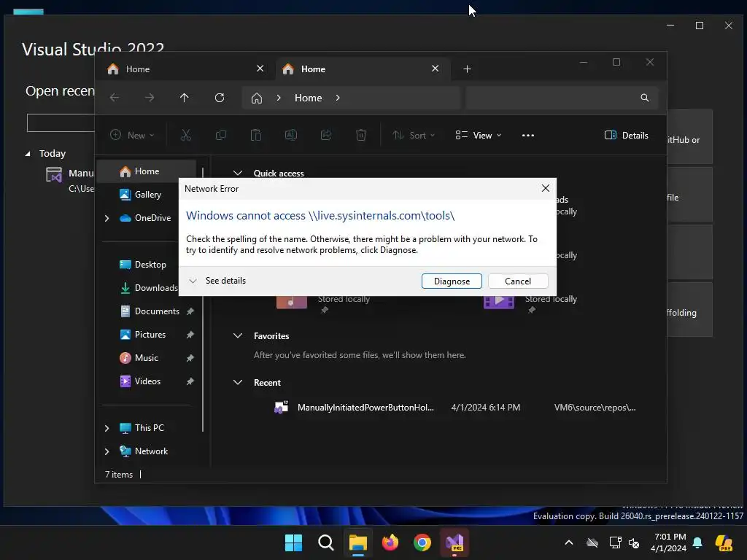The image size is (747, 560).
Task: Go up one folder level
Action: click(x=185, y=98)
